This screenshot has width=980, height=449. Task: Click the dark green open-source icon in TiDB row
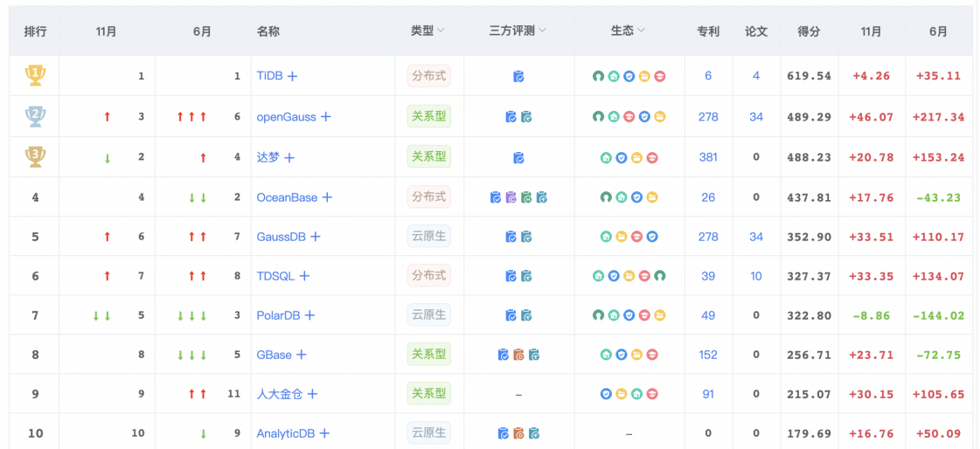tap(598, 76)
